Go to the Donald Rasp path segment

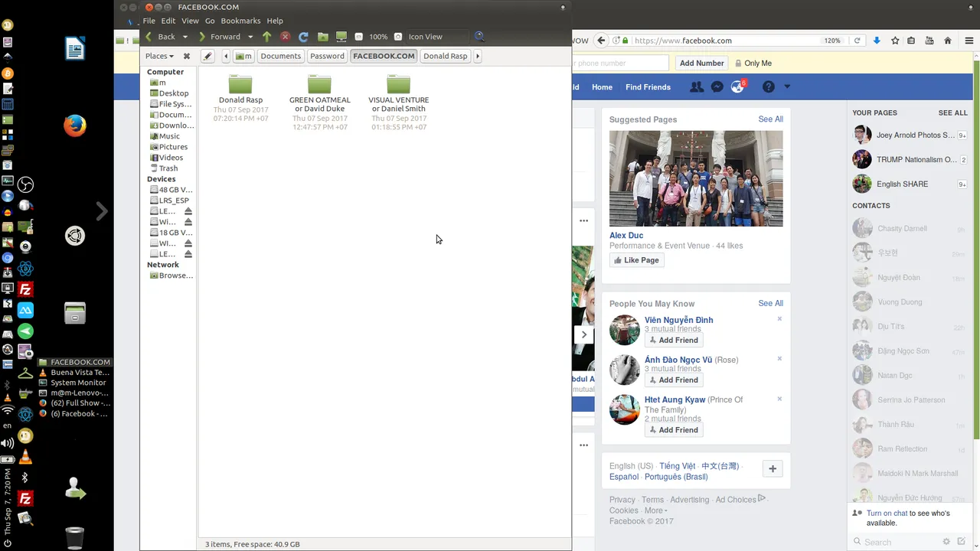coord(445,56)
